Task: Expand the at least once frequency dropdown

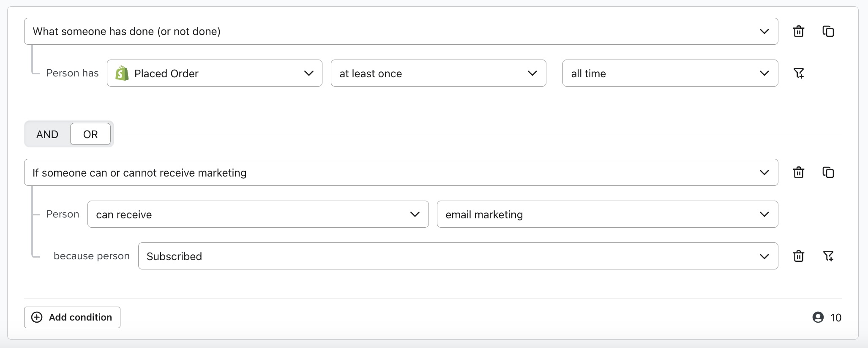Action: pos(532,73)
